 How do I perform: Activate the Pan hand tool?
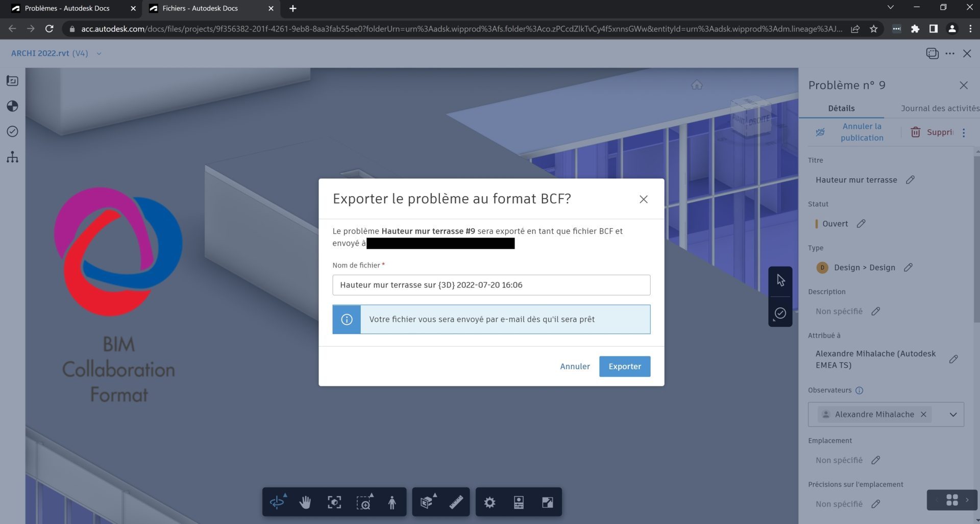tap(305, 502)
